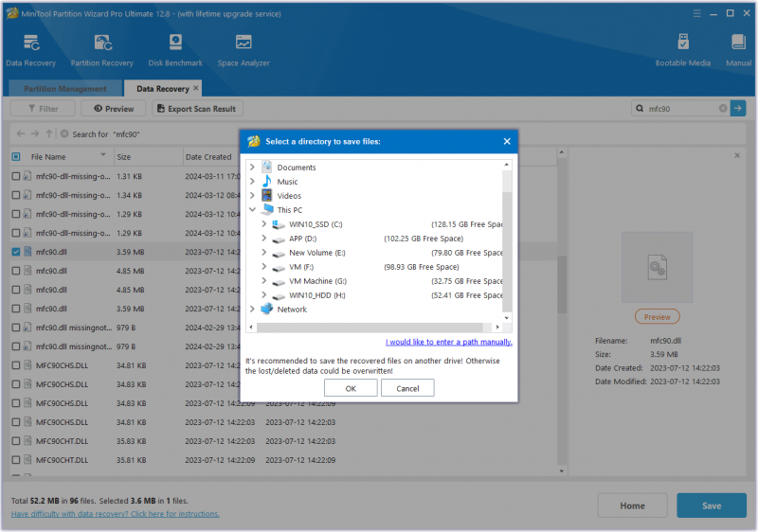Run search with the arrow button
This screenshot has height=532, width=758.
click(x=738, y=109)
